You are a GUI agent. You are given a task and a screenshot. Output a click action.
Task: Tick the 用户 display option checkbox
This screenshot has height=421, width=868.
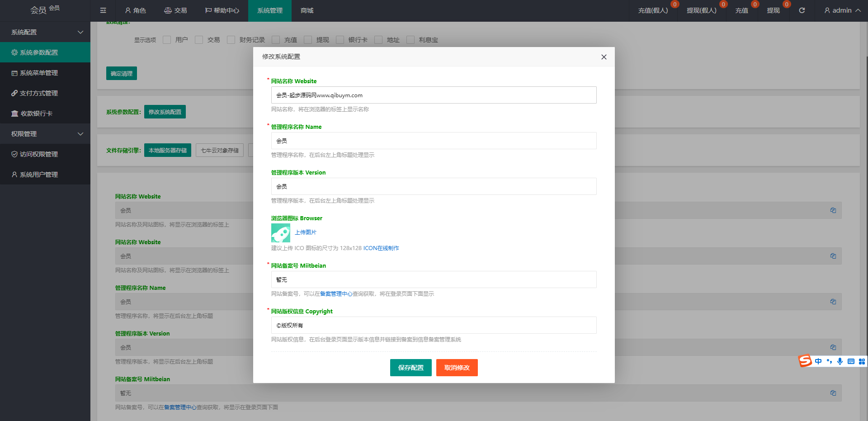tap(167, 40)
